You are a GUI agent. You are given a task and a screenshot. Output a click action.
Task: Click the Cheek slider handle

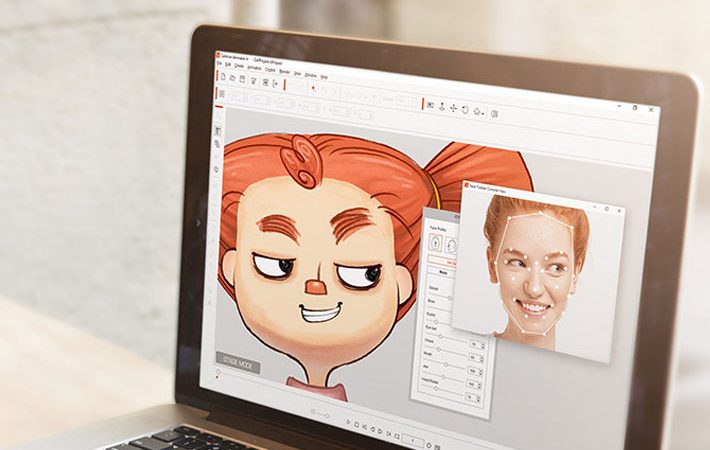(438, 349)
